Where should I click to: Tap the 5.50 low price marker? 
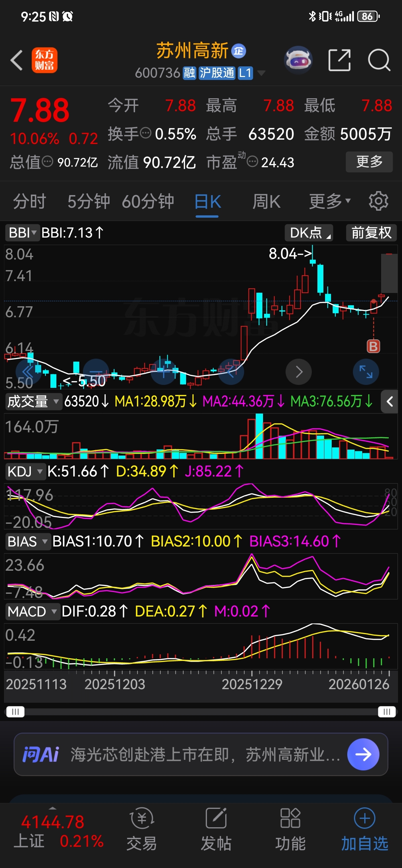coord(84,381)
